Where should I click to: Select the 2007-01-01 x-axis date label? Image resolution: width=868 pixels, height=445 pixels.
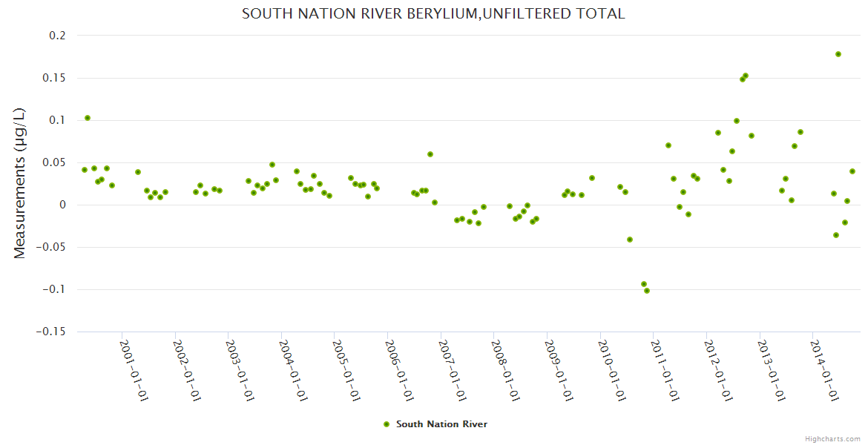453,371
